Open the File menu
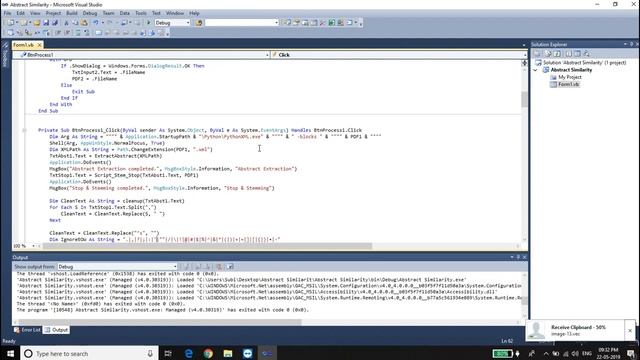This screenshot has width=640, height=360. point(7,13)
